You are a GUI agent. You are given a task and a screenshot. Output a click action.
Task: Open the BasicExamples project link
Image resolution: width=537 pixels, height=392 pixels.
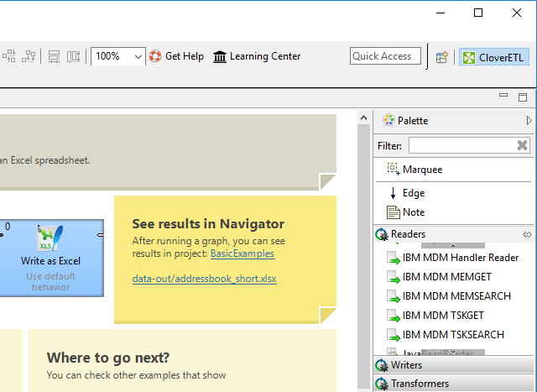point(242,253)
